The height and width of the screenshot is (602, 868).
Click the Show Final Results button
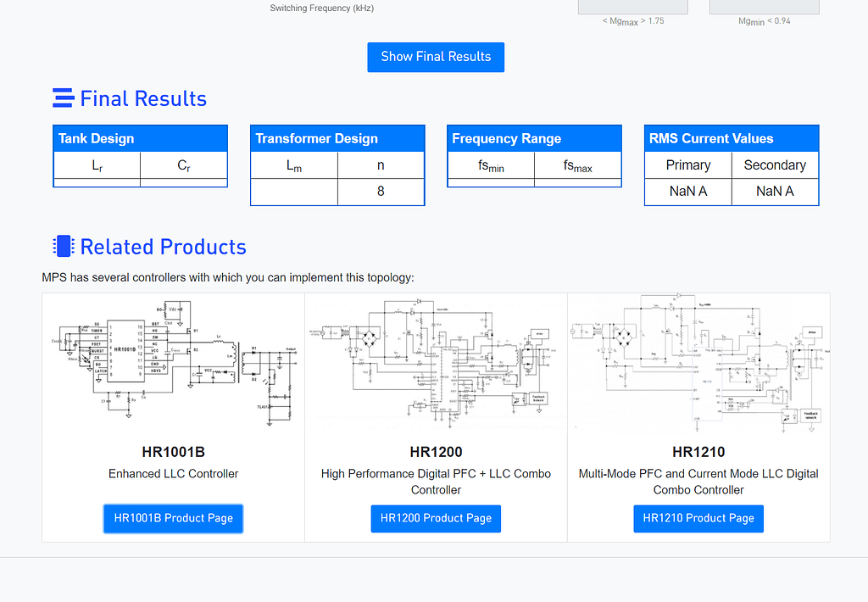pyautogui.click(x=436, y=57)
